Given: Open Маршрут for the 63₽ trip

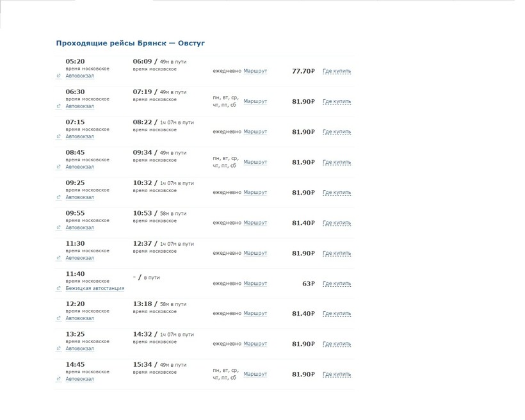Looking at the screenshot, I should tap(255, 283).
